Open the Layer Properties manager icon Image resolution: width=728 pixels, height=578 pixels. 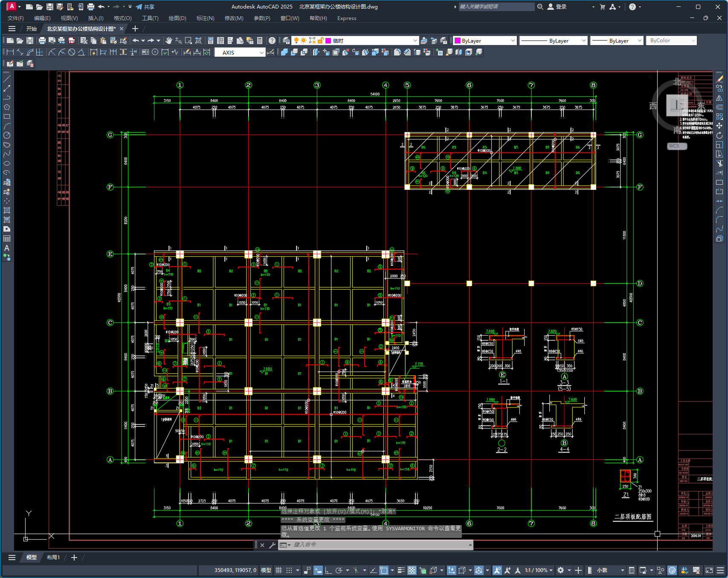point(286,41)
